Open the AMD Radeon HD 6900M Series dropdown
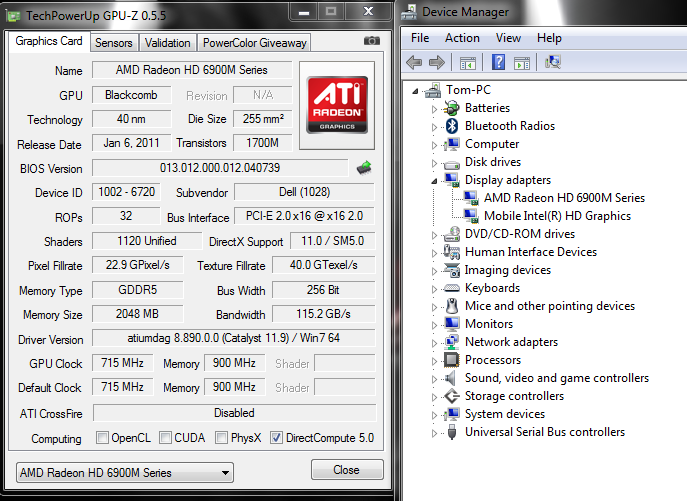 click(125, 473)
